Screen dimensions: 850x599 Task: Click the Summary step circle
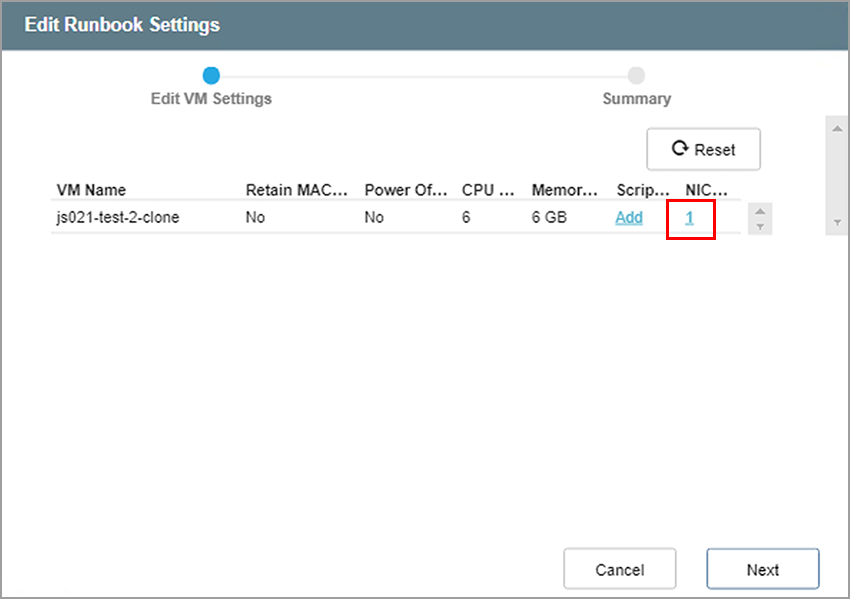pos(636,75)
